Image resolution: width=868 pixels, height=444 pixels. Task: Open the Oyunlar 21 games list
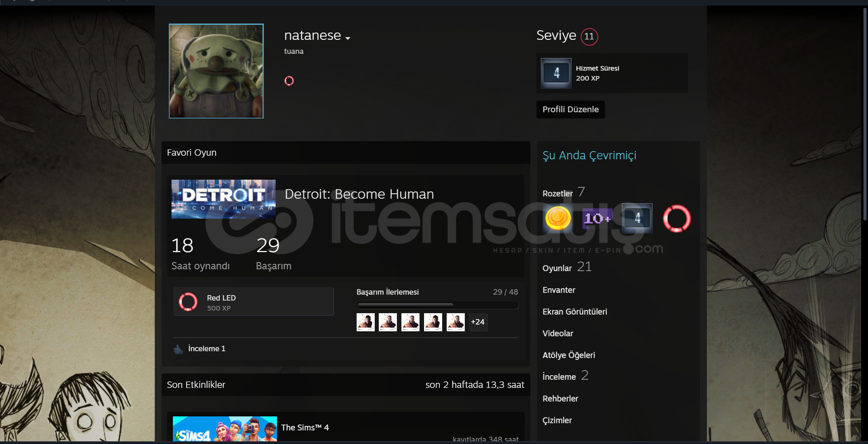tap(567, 267)
